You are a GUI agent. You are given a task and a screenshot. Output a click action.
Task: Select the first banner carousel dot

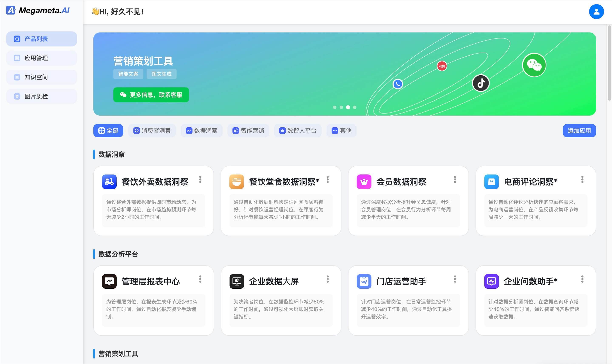(x=335, y=107)
